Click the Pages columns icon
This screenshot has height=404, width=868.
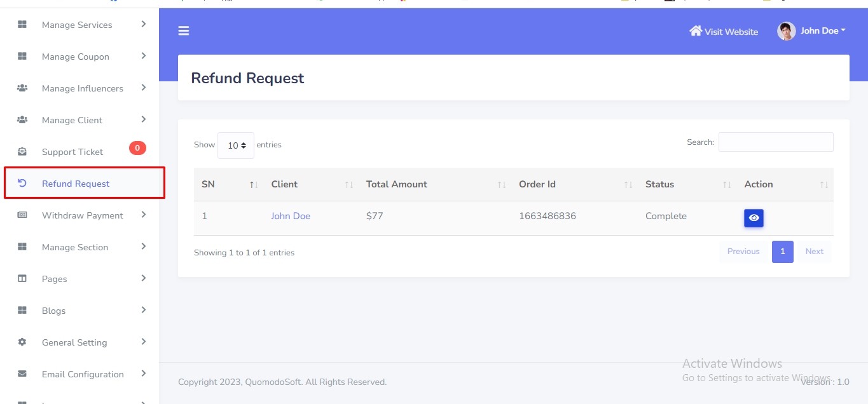[x=22, y=279]
